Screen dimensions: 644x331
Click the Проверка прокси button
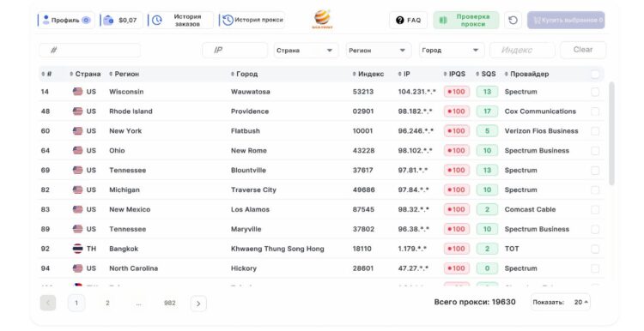point(465,20)
